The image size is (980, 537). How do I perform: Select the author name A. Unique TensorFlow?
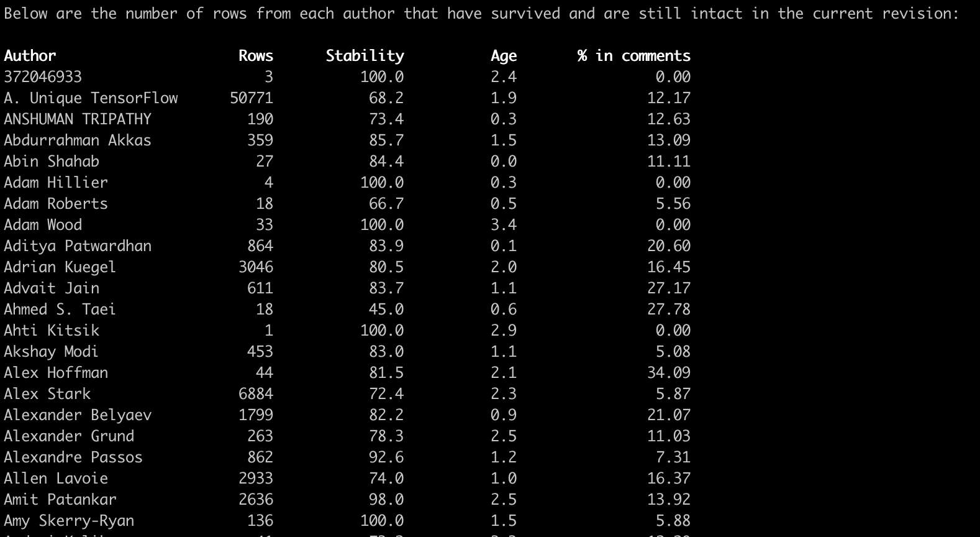pyautogui.click(x=91, y=98)
